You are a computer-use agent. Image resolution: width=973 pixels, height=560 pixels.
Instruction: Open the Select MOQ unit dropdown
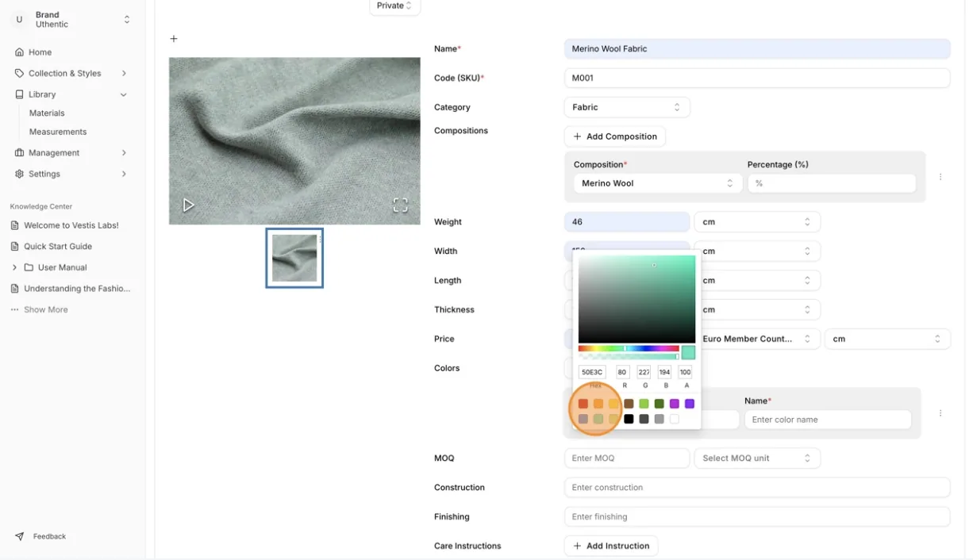click(x=757, y=458)
